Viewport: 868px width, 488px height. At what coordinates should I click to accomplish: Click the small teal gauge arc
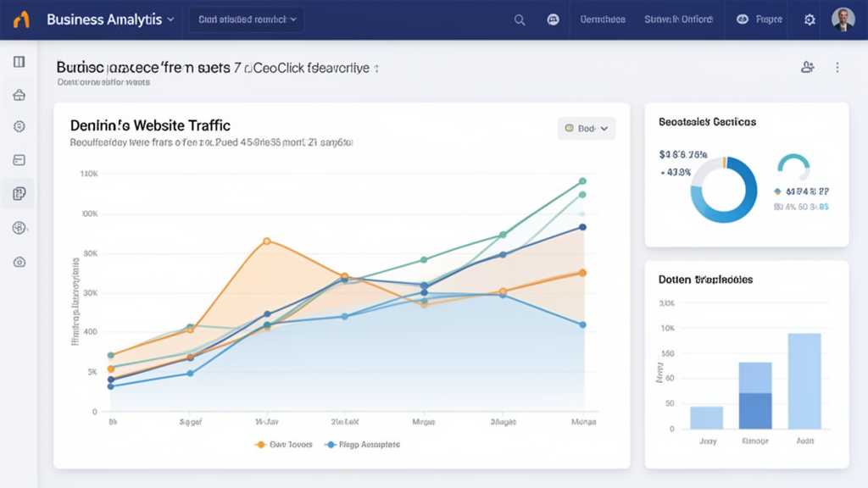pos(793,165)
